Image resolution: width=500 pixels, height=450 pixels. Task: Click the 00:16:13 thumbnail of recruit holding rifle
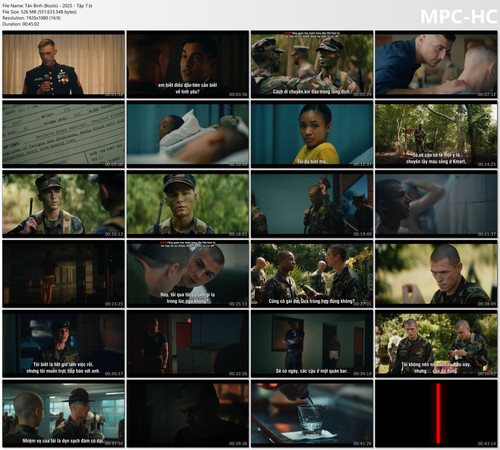[63, 204]
